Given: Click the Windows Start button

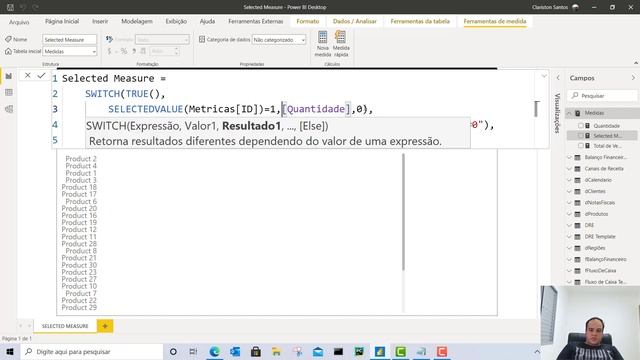Looking at the screenshot, I should (10, 351).
